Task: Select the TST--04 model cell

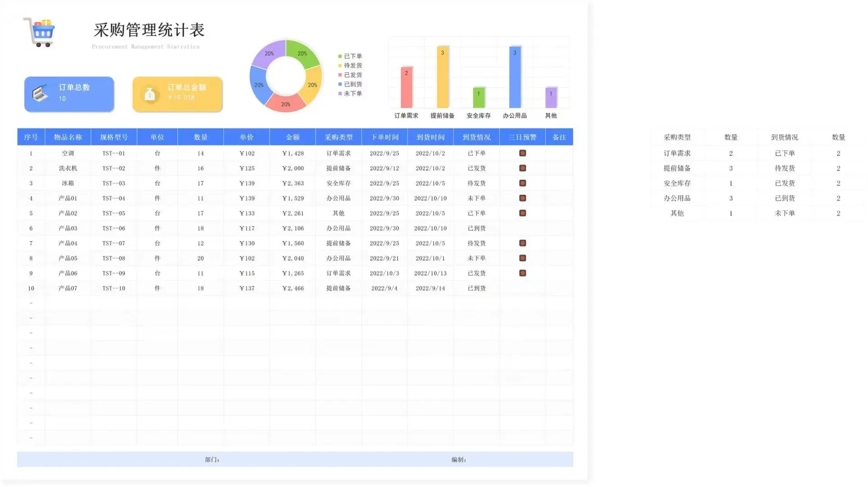Action: point(114,198)
